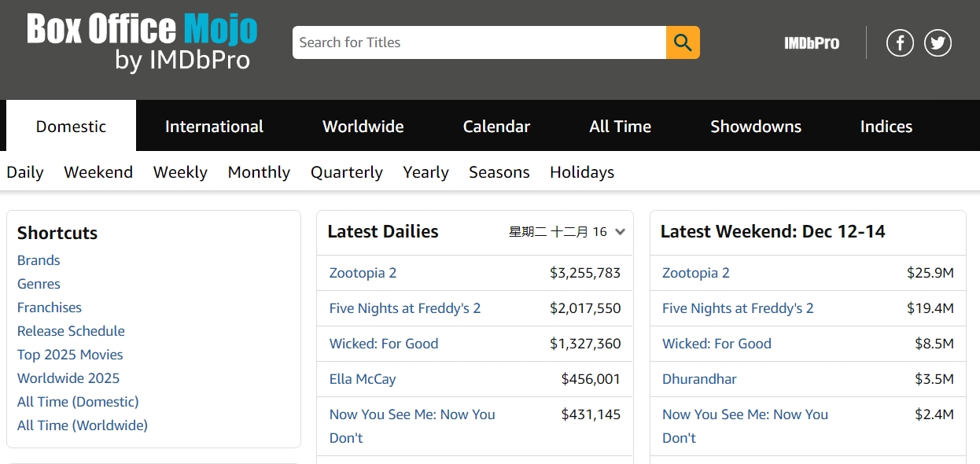Screen dimensions: 980x464
Task: Click the orange search magnifier button
Action: 683,42
